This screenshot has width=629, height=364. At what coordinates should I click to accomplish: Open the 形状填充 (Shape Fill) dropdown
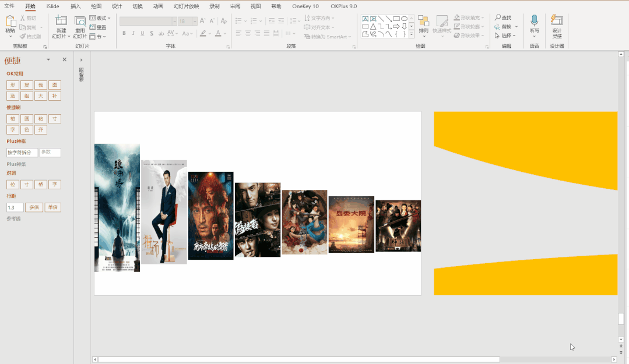469,17
